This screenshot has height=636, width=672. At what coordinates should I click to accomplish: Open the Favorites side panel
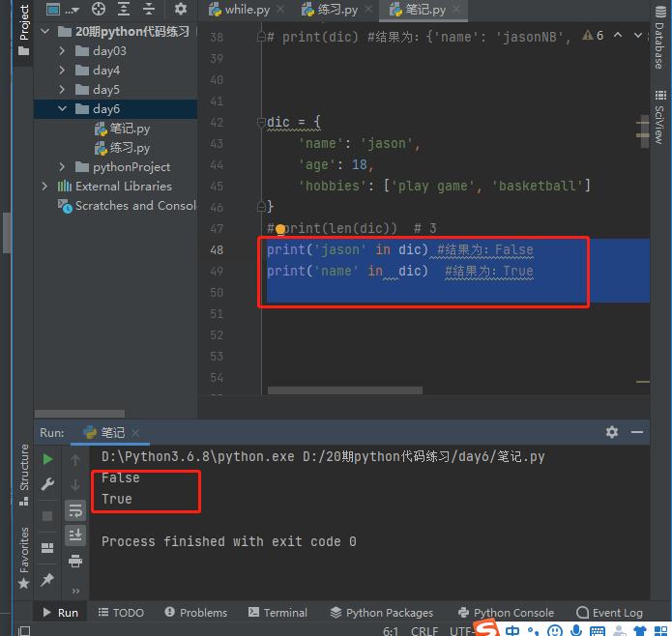coord(24,558)
